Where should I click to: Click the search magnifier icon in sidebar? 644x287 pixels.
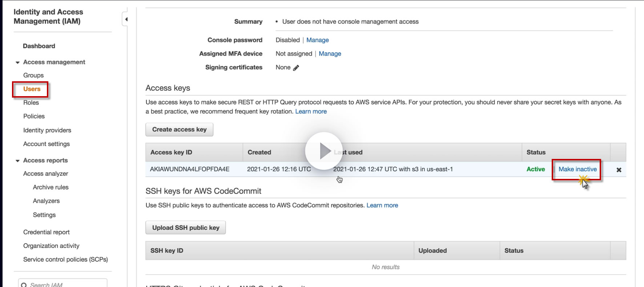coord(24,285)
